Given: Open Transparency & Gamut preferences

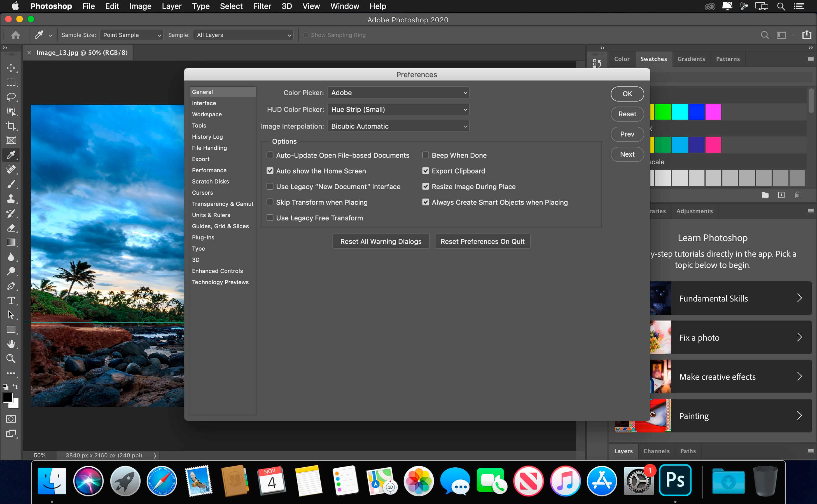Looking at the screenshot, I should coord(223,203).
